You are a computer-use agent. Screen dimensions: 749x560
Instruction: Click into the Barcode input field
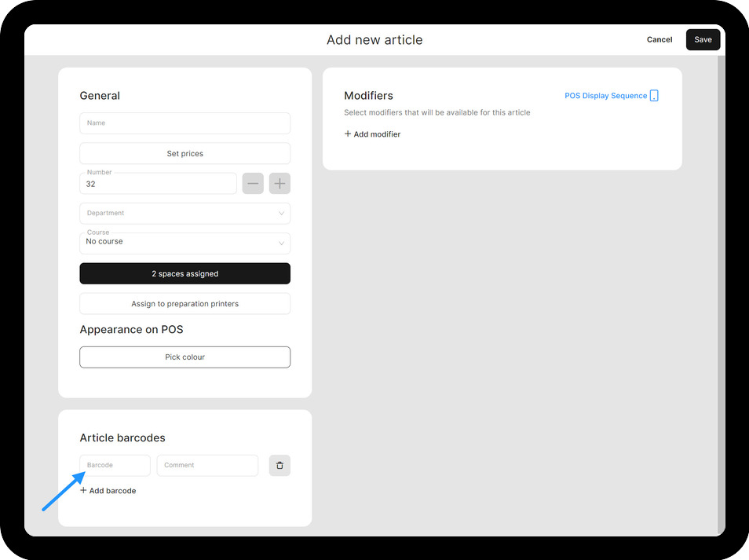(x=115, y=465)
